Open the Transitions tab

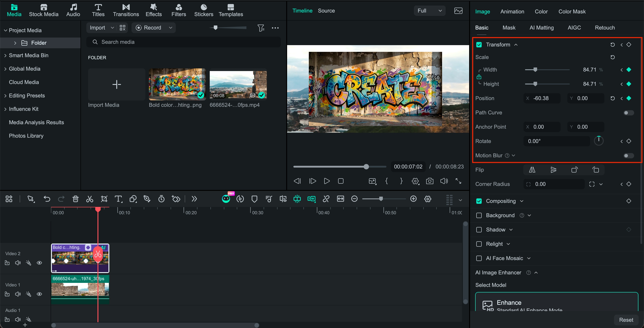pyautogui.click(x=126, y=11)
